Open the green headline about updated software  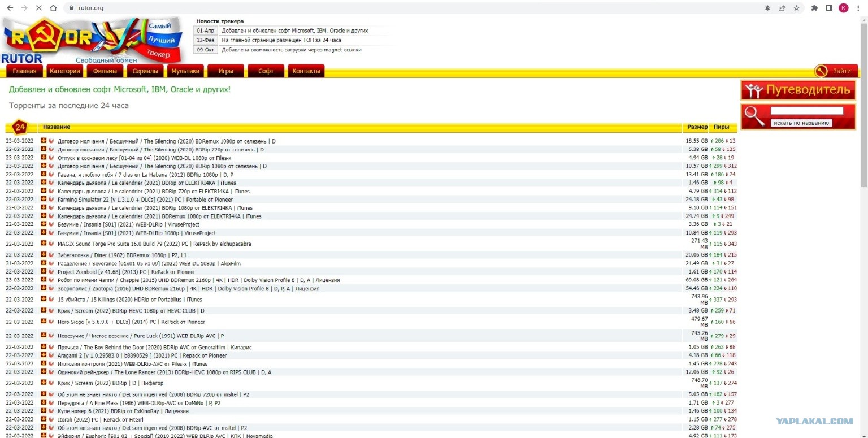(x=120, y=89)
